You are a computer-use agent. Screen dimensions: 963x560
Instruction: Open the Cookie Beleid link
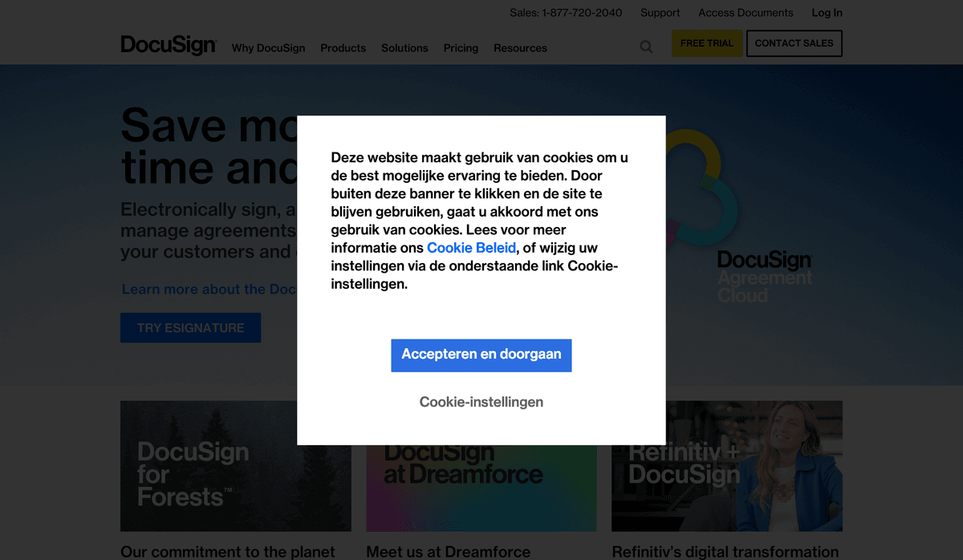point(471,248)
